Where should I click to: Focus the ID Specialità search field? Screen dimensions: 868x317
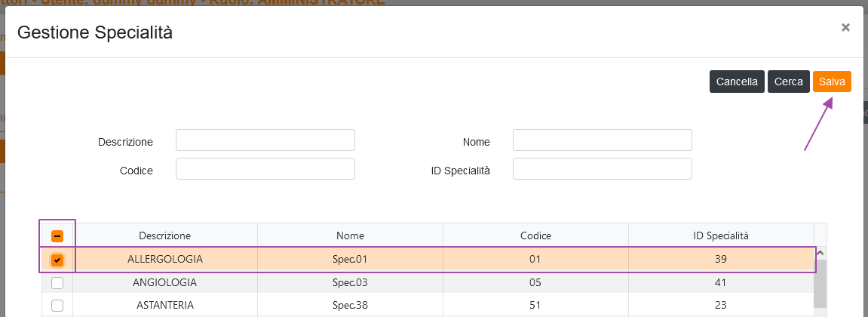[602, 169]
